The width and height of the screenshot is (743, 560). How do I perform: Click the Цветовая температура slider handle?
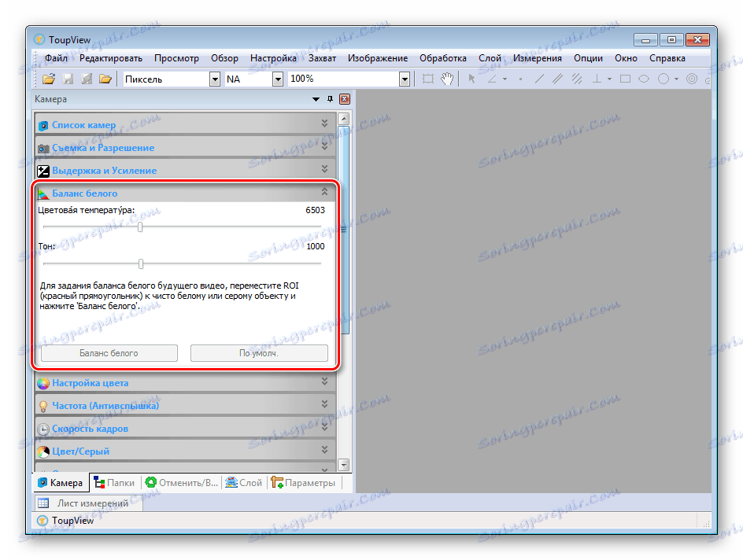tap(140, 227)
